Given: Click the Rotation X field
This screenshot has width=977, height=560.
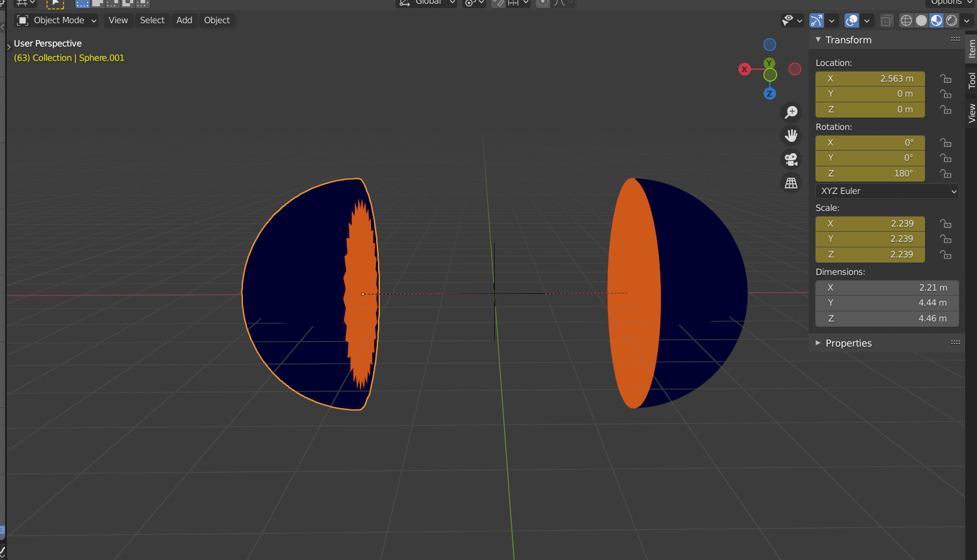Looking at the screenshot, I should (870, 143).
